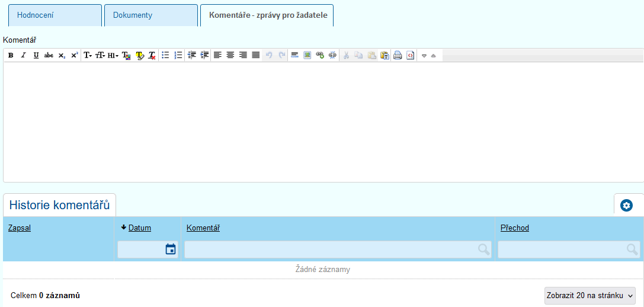Search icon in Přechod filter
This screenshot has width=644, height=307.
[632, 249]
